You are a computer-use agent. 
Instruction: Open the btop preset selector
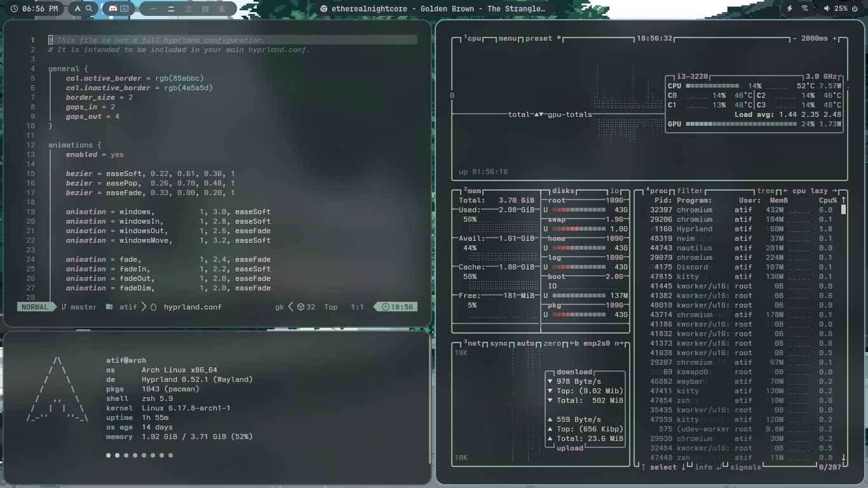coord(543,38)
